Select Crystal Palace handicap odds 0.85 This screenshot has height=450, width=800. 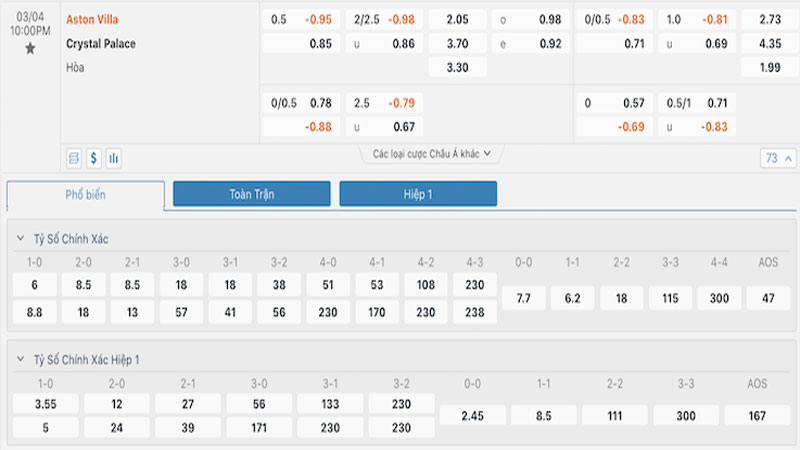(301, 44)
